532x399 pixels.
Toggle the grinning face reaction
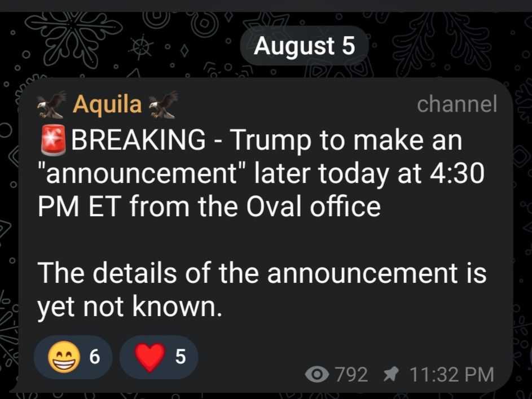[64, 357]
